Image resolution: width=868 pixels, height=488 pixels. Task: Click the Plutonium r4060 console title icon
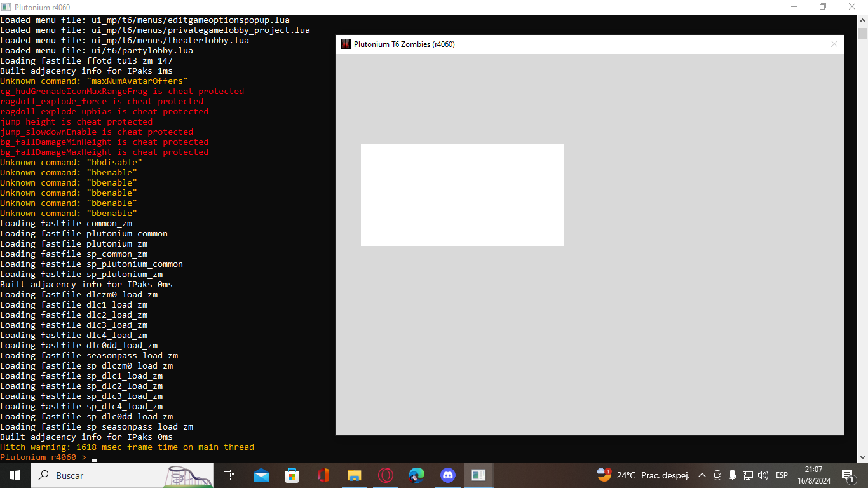(6, 7)
